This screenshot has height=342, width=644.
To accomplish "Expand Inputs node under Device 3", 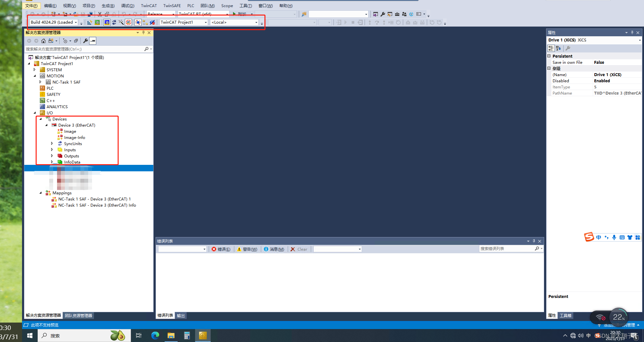I will (x=52, y=150).
